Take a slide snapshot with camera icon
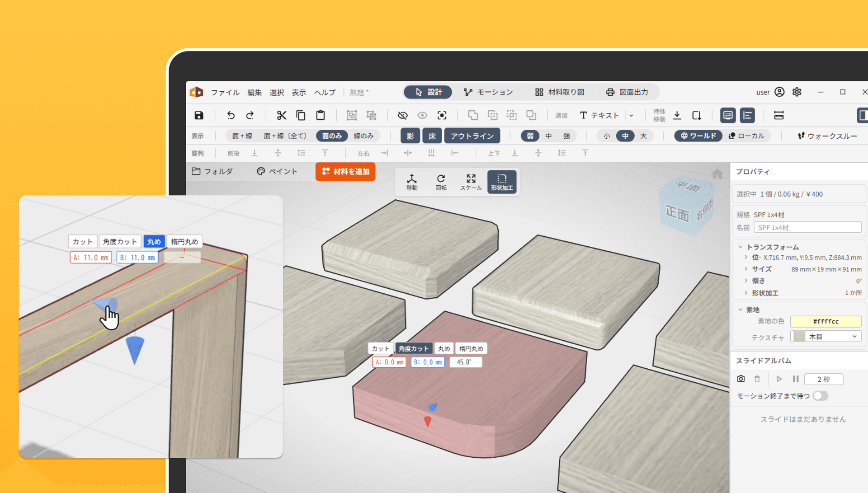The image size is (868, 493). (x=741, y=379)
